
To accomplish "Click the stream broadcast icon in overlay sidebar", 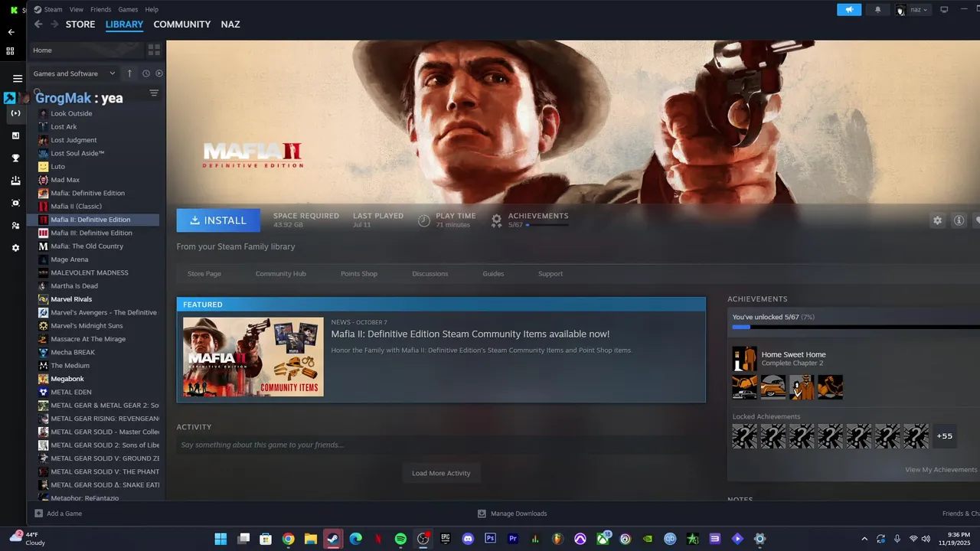I will pos(15,113).
